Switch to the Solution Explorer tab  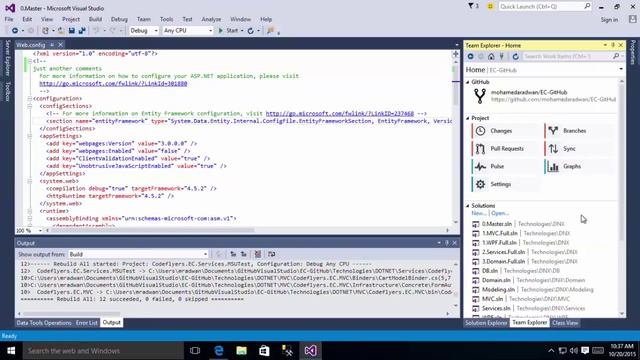coord(486,323)
